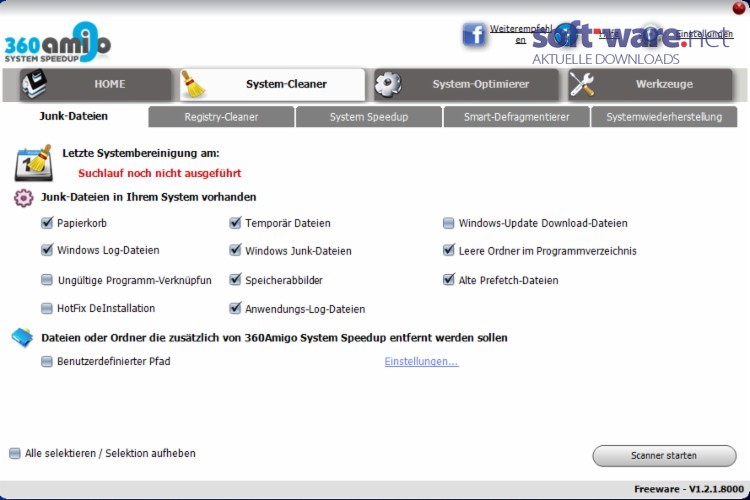The width and height of the screenshot is (750, 500).
Task: Enable Ungültige Programm-Verknüpfun checkbox
Action: [x=46, y=280]
